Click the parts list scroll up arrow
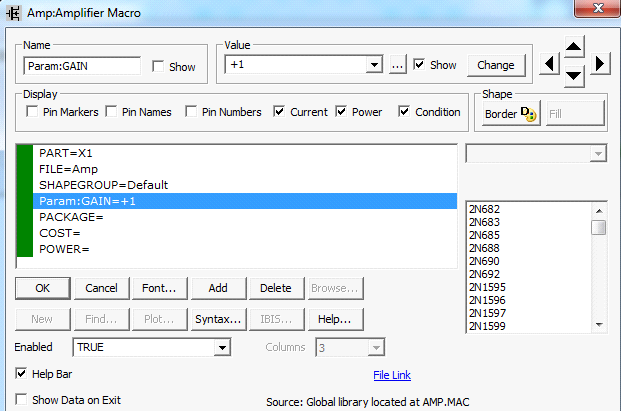Screen dimensions: 621x411 599,211
